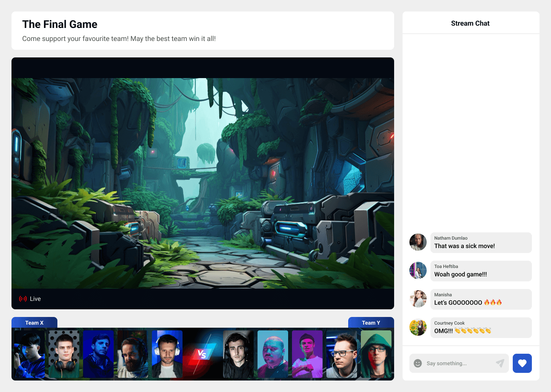Click Courtney Cook's sunflower avatar
The image size is (551, 392).
coord(418,327)
